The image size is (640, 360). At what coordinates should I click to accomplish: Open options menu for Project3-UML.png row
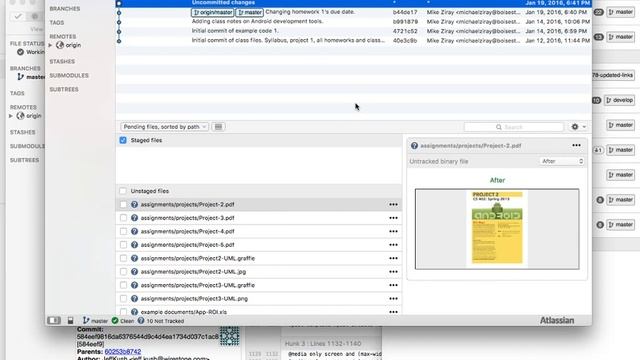393,299
